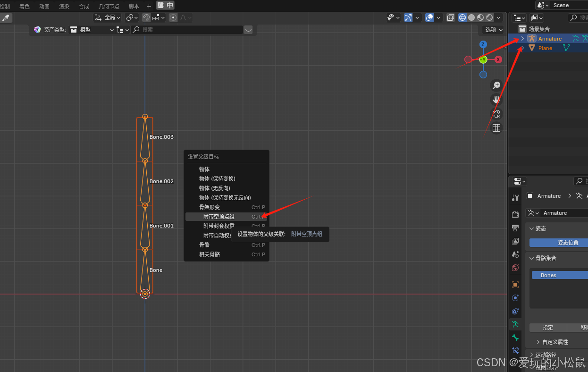Open the 模型 asset type dropdown

tap(92, 29)
